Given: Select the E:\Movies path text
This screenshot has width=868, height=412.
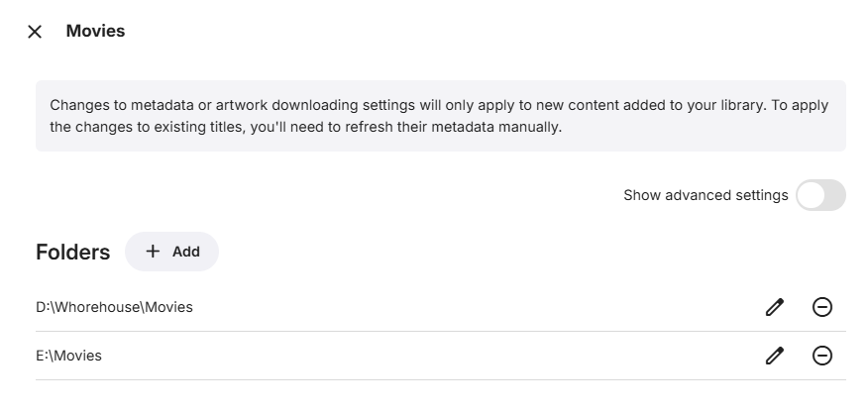Looking at the screenshot, I should [x=68, y=356].
